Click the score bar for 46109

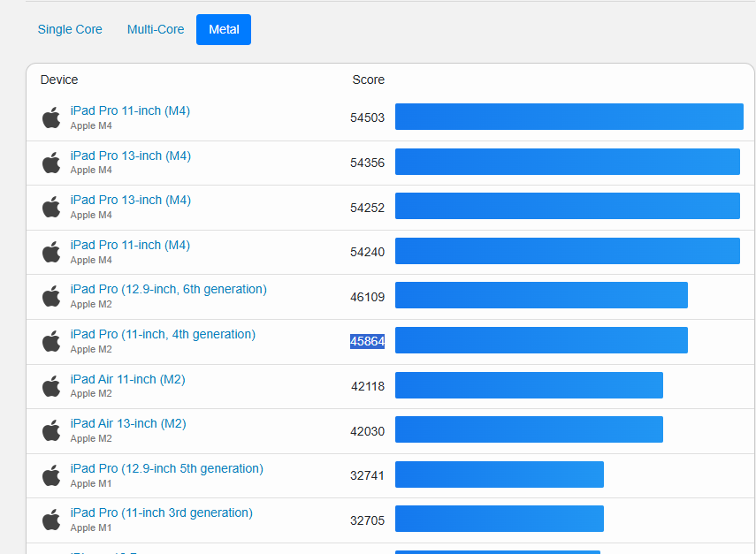point(541,295)
